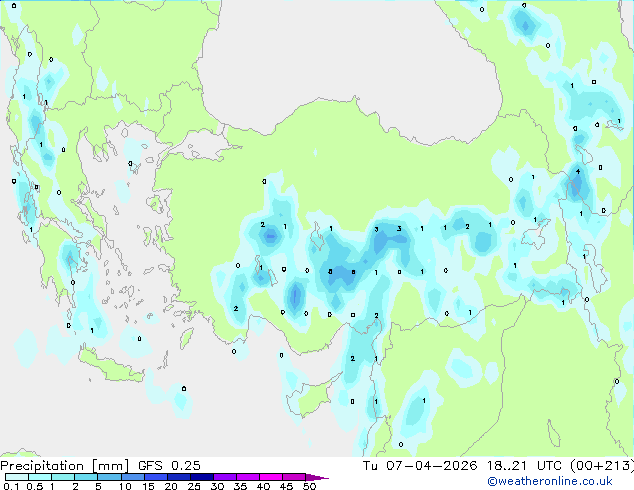
Task: Click the '4' precipitation value on map
Action: coord(578,171)
